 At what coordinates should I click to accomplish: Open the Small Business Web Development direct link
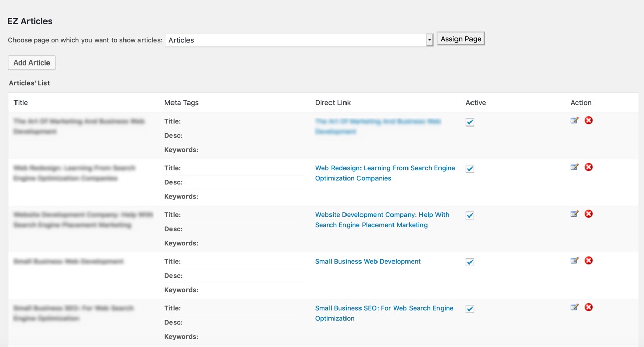click(368, 262)
